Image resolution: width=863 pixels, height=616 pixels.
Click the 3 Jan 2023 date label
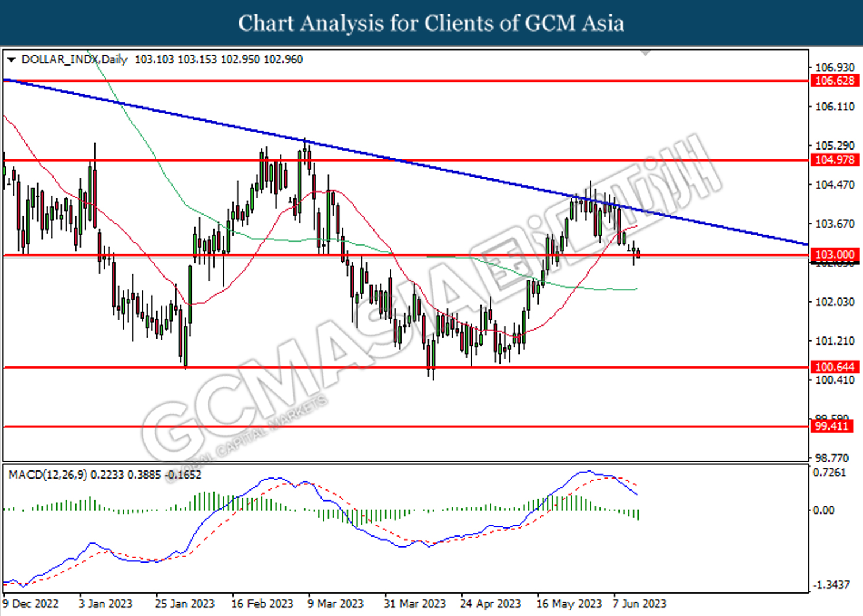[105, 603]
